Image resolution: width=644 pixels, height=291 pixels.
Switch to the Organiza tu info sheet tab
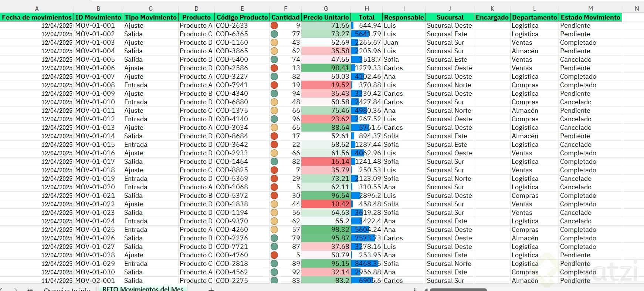click(x=67, y=289)
